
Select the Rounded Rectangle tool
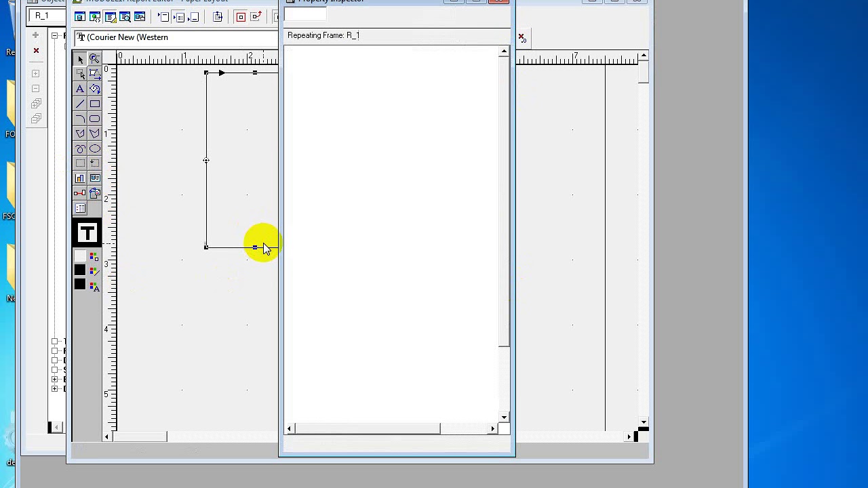(x=95, y=119)
